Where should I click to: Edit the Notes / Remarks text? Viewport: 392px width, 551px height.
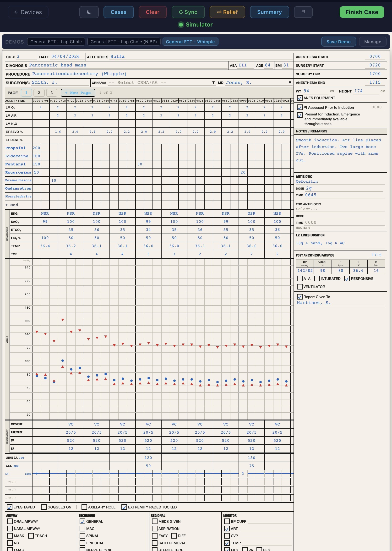point(340,153)
